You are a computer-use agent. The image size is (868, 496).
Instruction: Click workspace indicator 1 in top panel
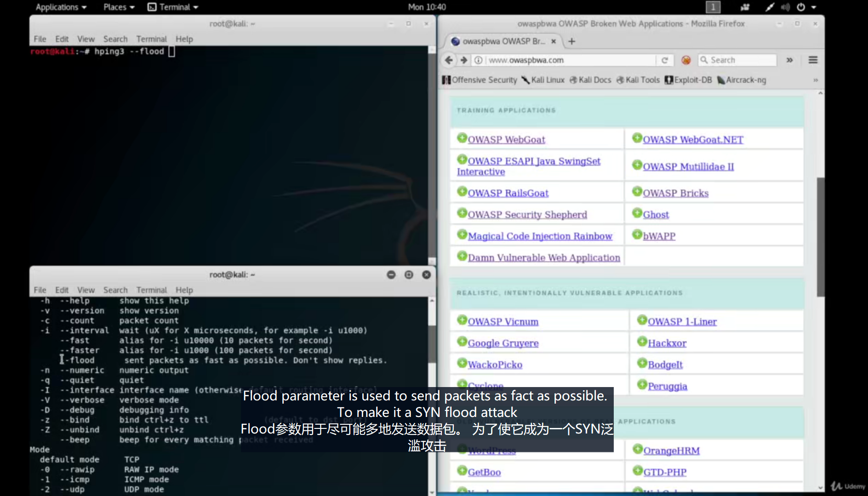coord(713,7)
